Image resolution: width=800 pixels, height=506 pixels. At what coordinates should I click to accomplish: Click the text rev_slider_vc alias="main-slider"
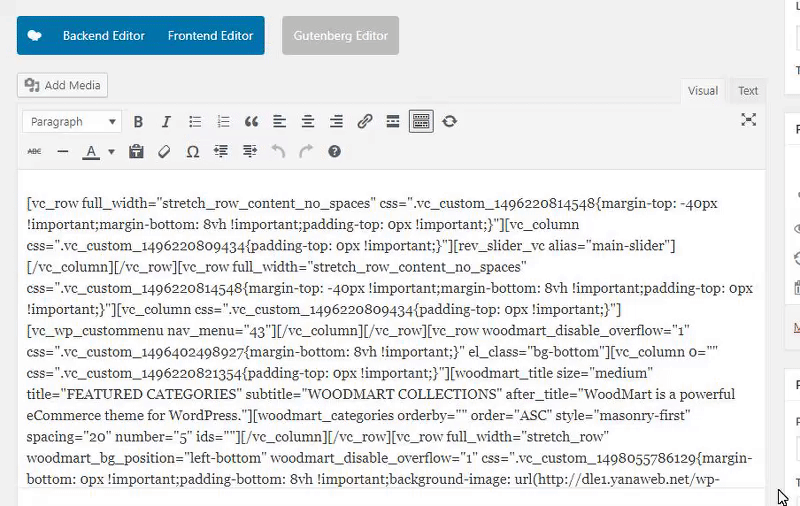point(564,246)
